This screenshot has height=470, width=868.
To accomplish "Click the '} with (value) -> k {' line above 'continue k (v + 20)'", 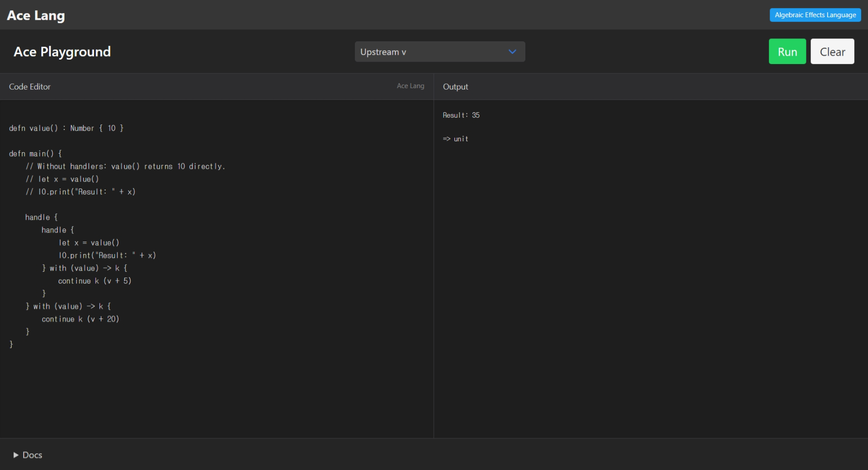I will [68, 307].
